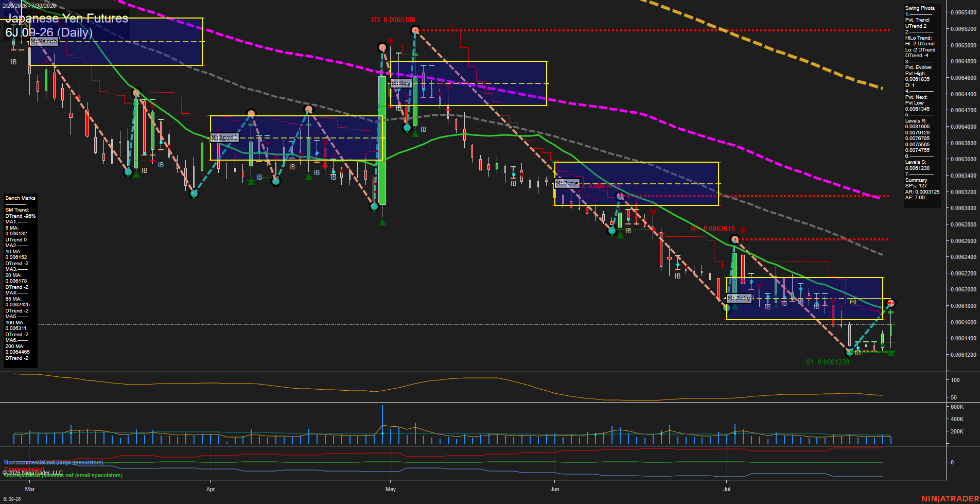Screen dimensions: 980x504
Task: Select the latest July pivot high circle
Action: (891, 303)
